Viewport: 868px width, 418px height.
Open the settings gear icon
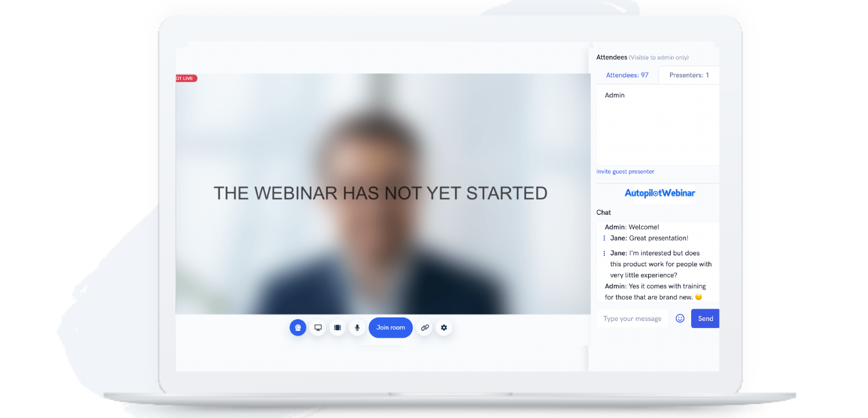point(444,327)
